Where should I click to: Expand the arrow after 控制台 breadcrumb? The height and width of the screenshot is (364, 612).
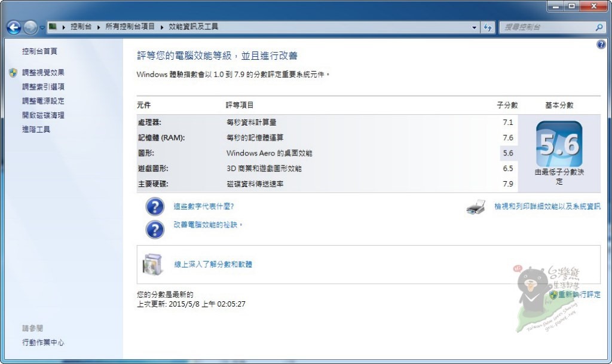[x=99, y=27]
